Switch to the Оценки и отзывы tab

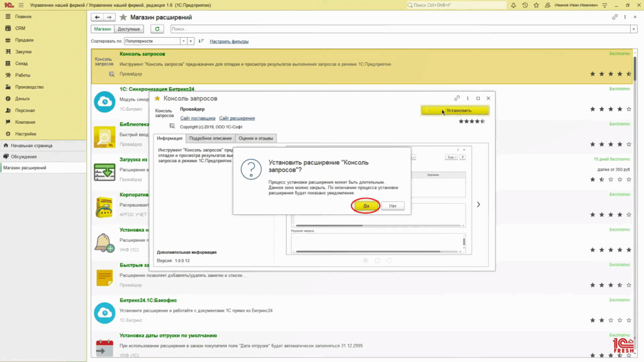coord(256,138)
